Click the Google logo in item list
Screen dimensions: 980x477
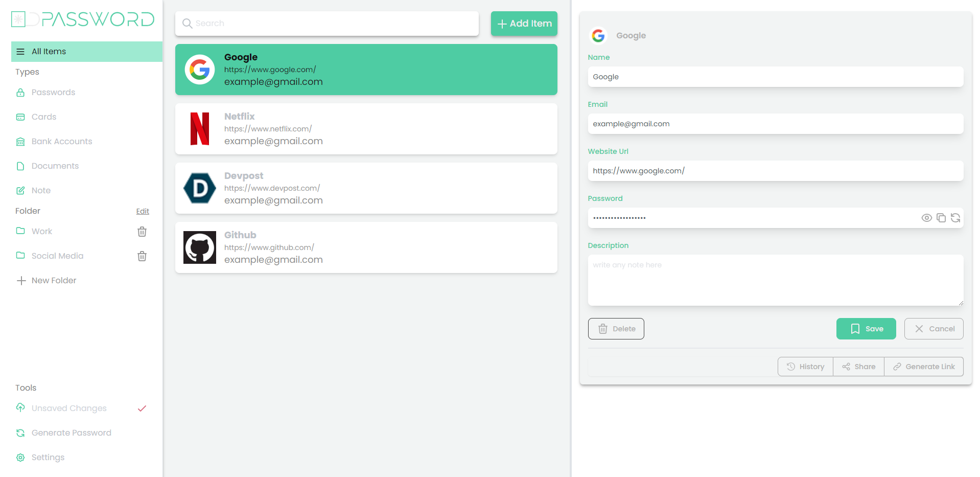pos(200,70)
